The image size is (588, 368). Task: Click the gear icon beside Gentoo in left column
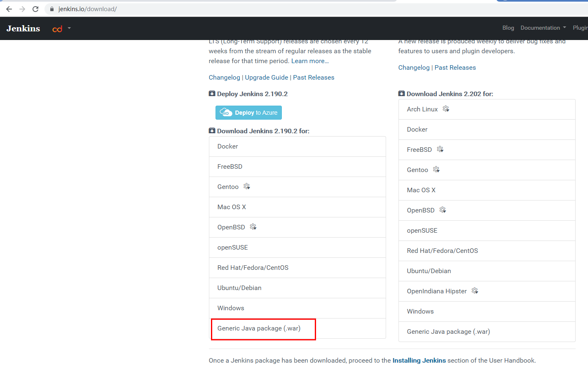(246, 186)
